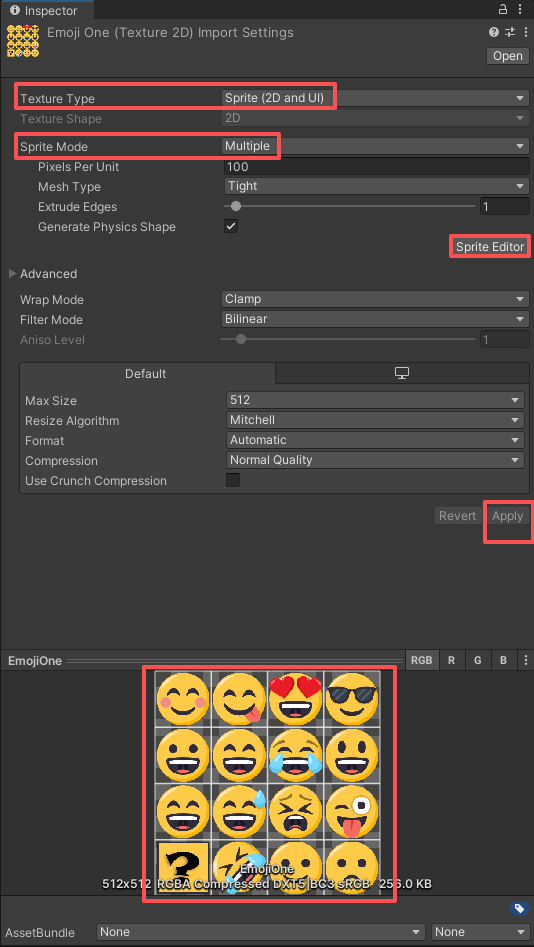Viewport: 534px width, 947px height.
Task: Click the Pixels Per Unit field
Action: 376,166
